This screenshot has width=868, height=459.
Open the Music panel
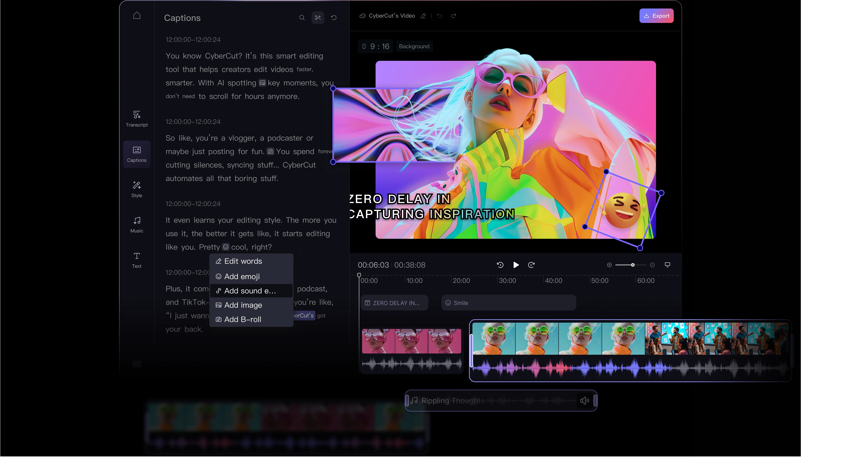136,225
